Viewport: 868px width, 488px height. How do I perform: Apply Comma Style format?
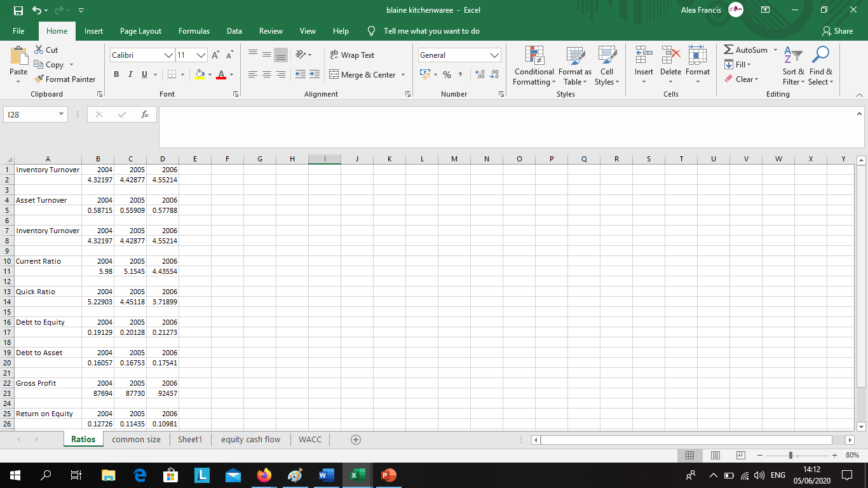coord(461,75)
